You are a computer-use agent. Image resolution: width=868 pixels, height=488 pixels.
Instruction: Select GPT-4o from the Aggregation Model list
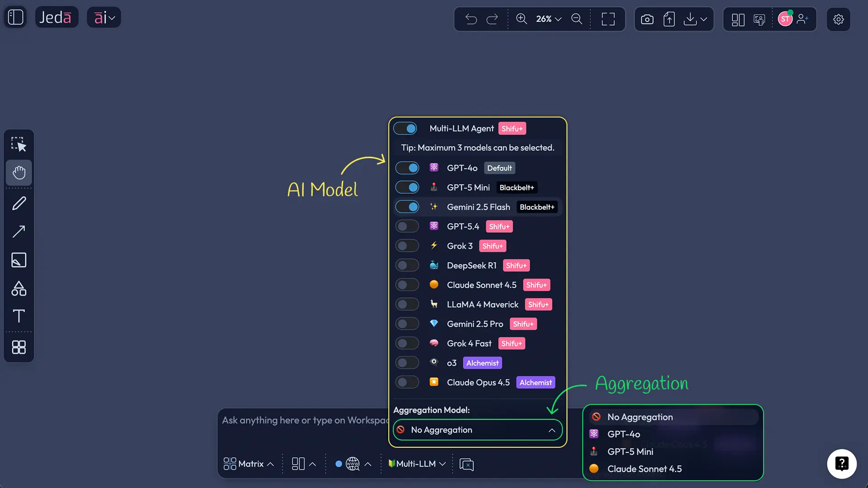point(624,434)
